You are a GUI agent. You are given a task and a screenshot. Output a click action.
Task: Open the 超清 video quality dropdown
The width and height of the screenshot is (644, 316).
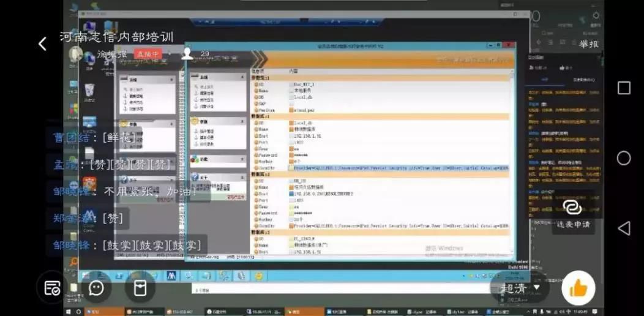pyautogui.click(x=520, y=288)
